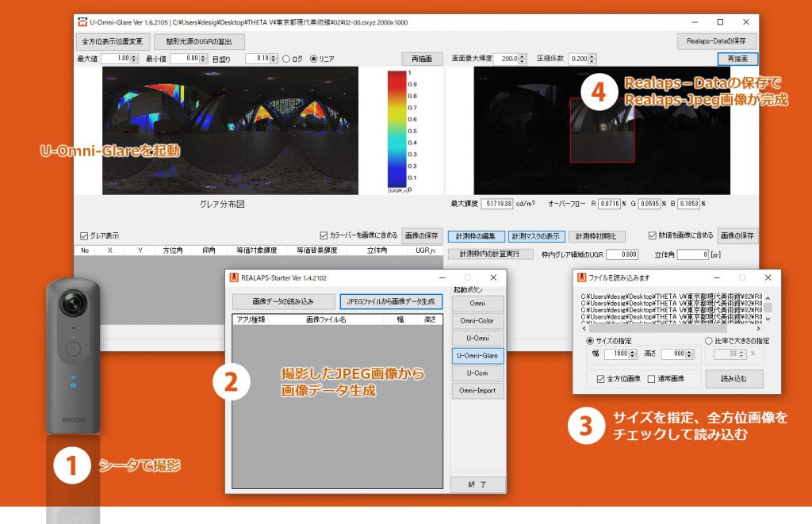Launch U-Omni from the starter buttons
Viewport: 812px width, 524px height.
point(477,338)
